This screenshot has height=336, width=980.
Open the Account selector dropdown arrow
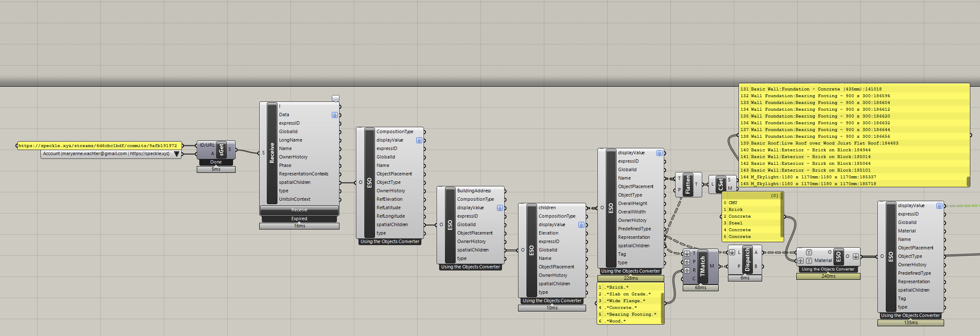[176, 154]
